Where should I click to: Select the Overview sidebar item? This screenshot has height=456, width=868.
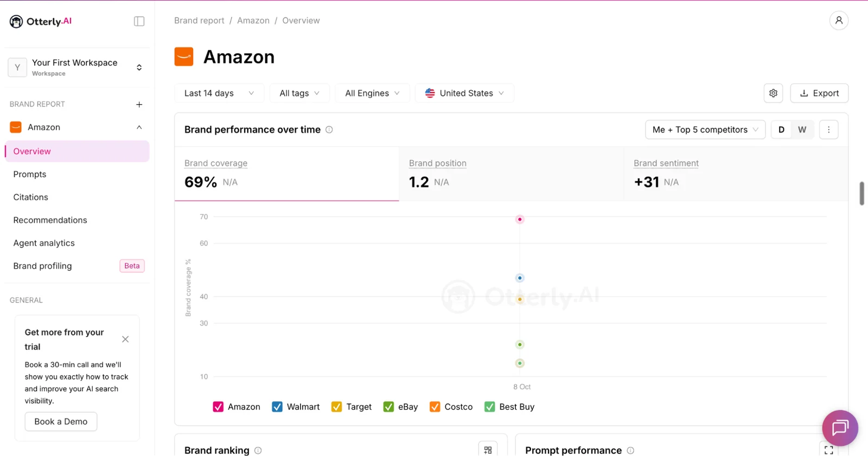(x=77, y=151)
